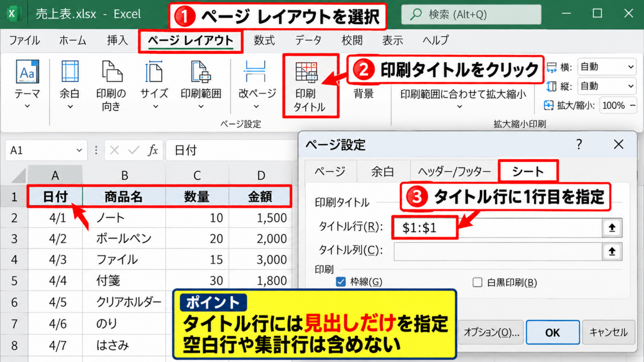The height and width of the screenshot is (362, 644).
Task: Open the 印刷範囲 print area menu
Action: click(x=201, y=84)
